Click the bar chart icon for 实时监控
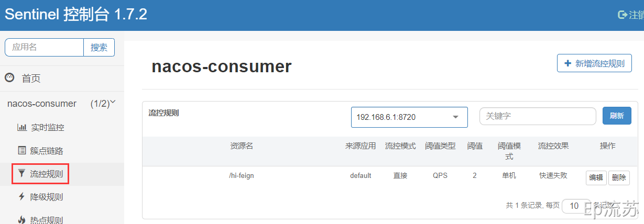Screen dimensions: 644x224 (x=22, y=127)
